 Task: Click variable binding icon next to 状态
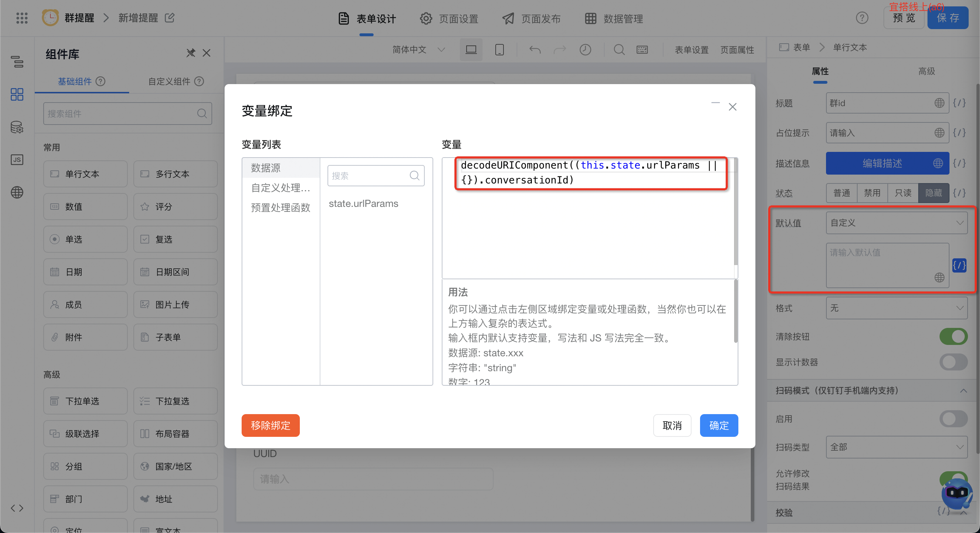point(959,193)
